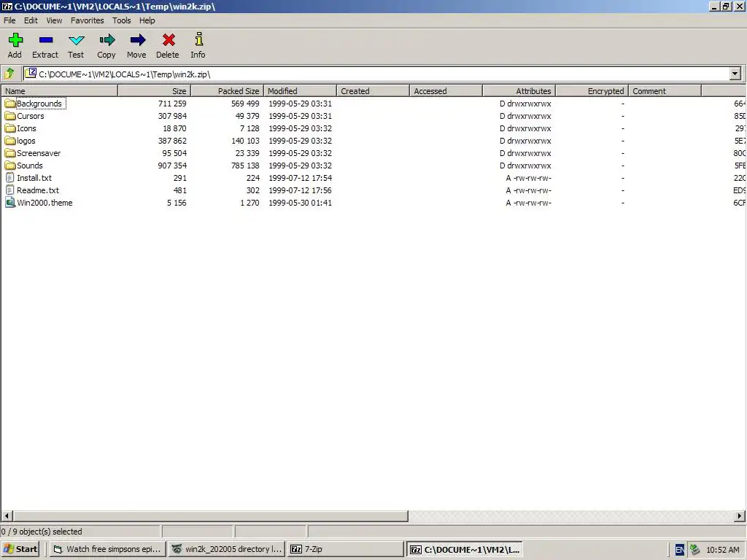This screenshot has height=560, width=747.
Task: Click the Move arrow icon
Action: click(x=138, y=40)
